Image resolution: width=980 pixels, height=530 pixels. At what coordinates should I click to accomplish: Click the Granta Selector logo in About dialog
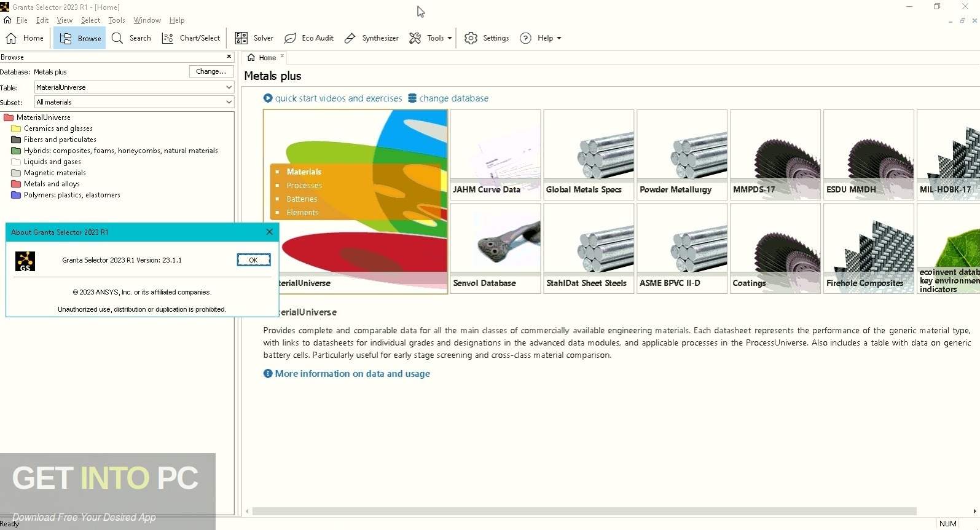click(x=25, y=261)
